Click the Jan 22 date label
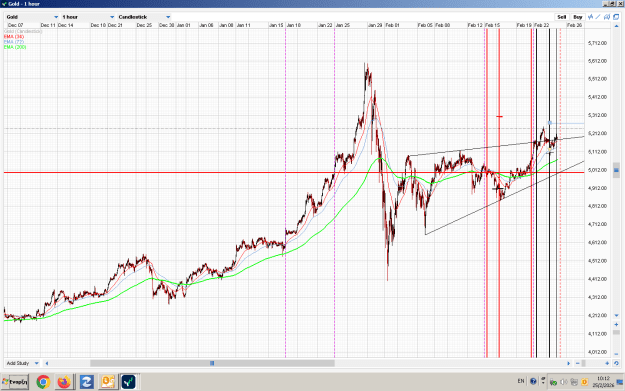625x391 pixels. pos(325,25)
